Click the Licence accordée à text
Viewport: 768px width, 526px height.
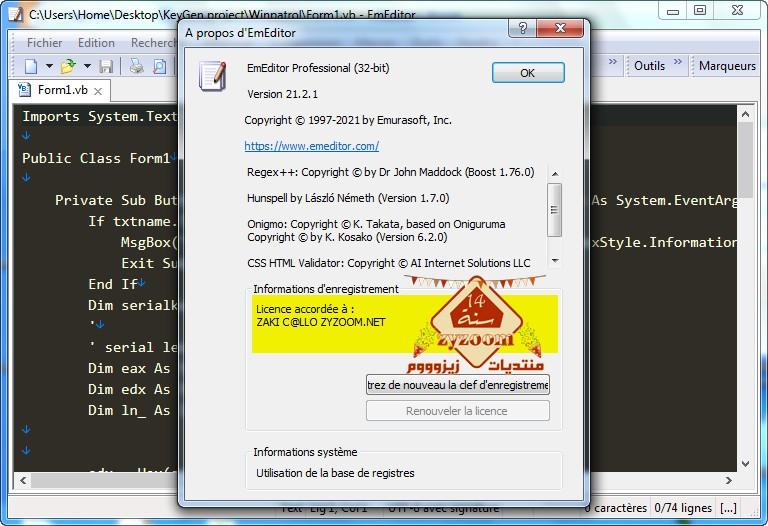(305, 309)
